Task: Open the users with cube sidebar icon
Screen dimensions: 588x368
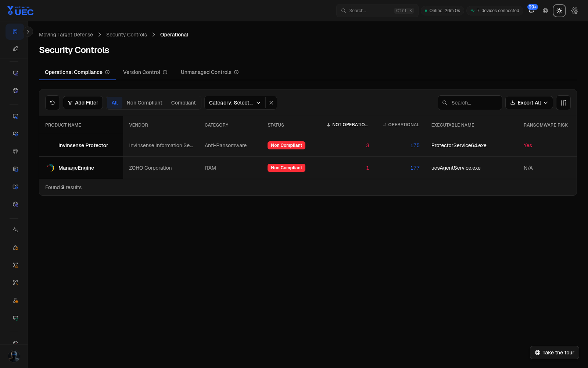Action: click(15, 134)
